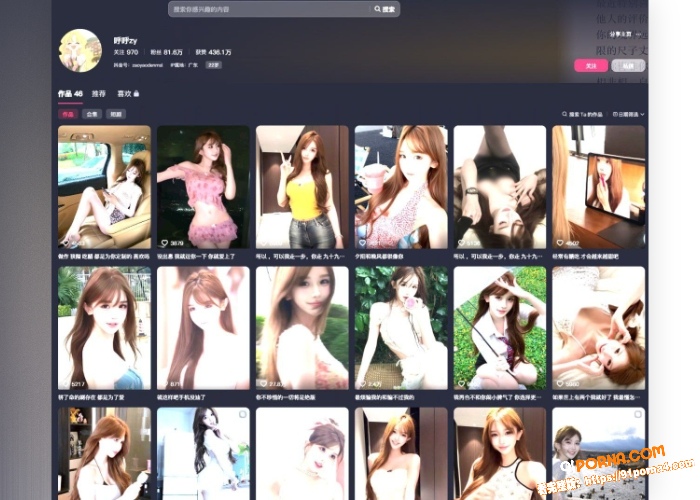Click the search input field at top

click(x=269, y=9)
